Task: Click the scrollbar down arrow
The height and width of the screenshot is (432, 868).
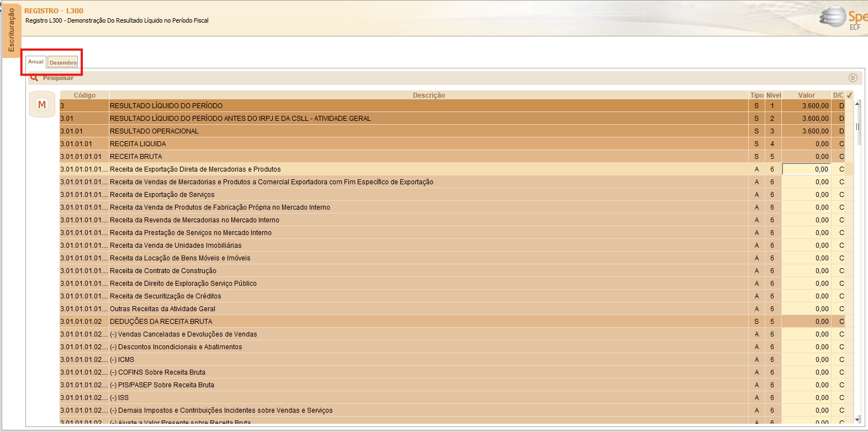Action: pos(858,420)
